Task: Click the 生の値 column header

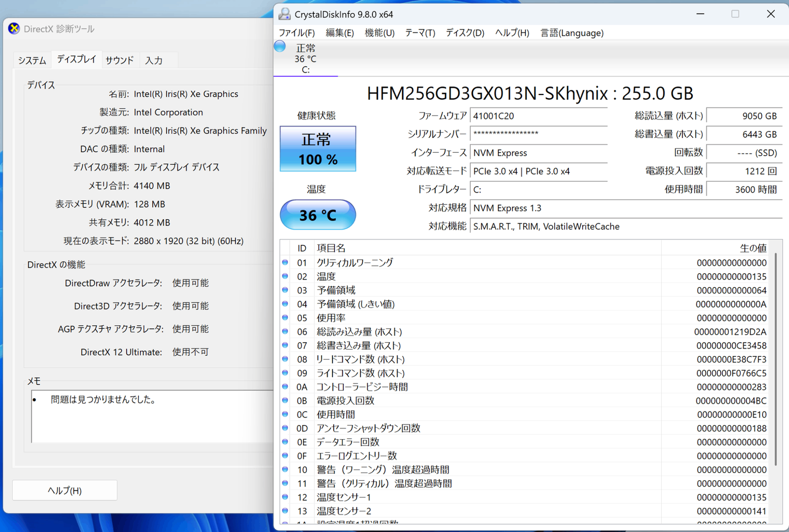Action: click(x=715, y=248)
